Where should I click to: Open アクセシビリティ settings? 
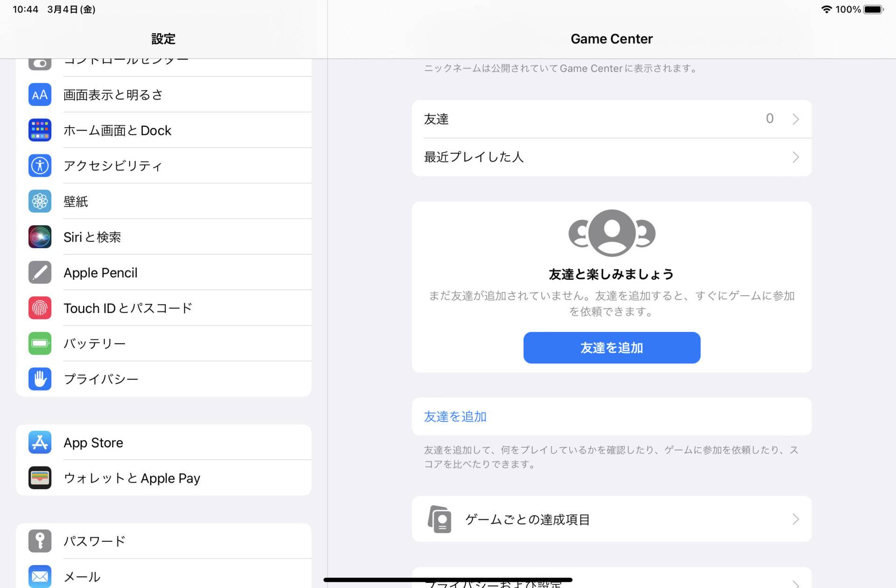[x=163, y=166]
